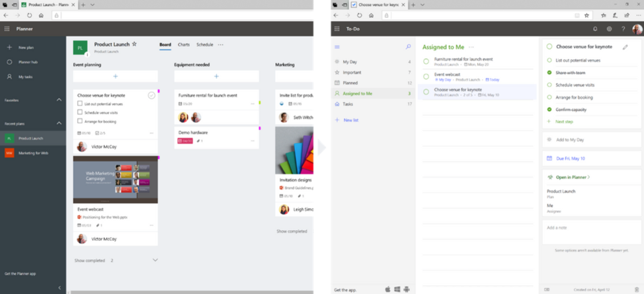Image resolution: width=644 pixels, height=294 pixels.
Task: Click the To-Do search magnifier icon
Action: tap(408, 47)
